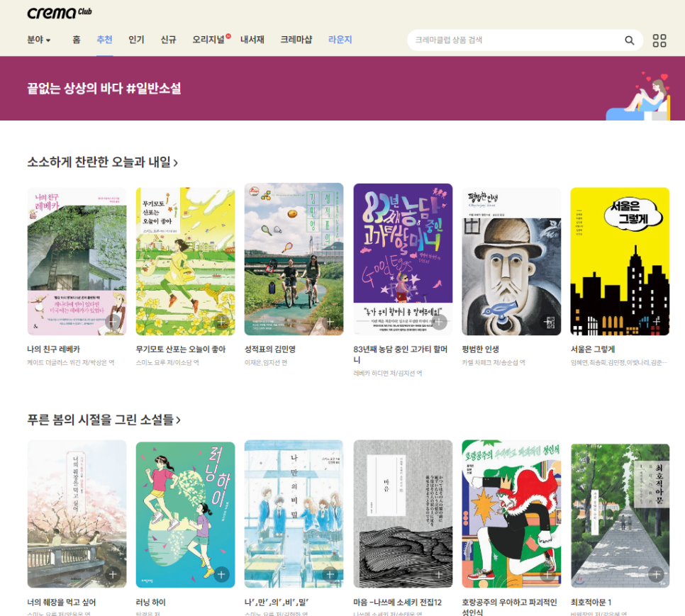Add 무기모토 산포는 오늘이 좋아 with plus icon
This screenshot has height=616, width=685.
click(x=221, y=322)
